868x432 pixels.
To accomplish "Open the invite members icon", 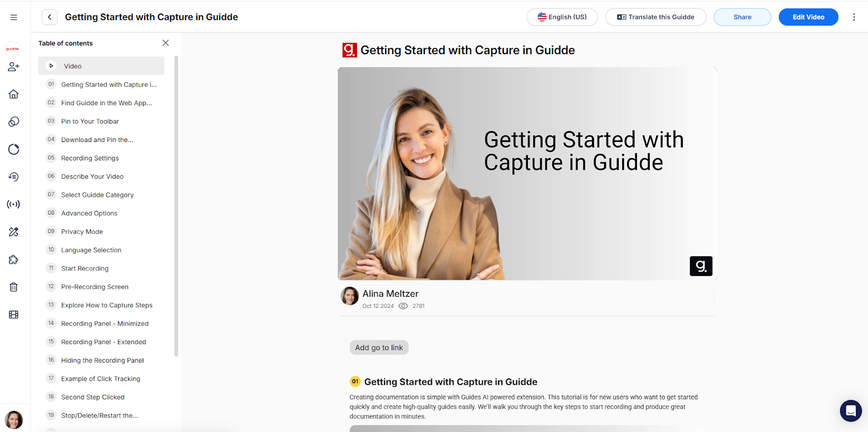I will click(14, 67).
